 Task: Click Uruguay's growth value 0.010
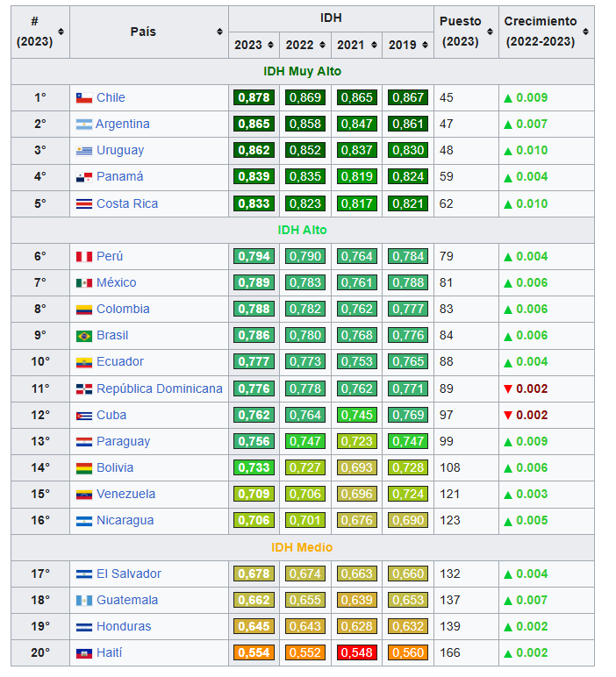click(x=532, y=151)
